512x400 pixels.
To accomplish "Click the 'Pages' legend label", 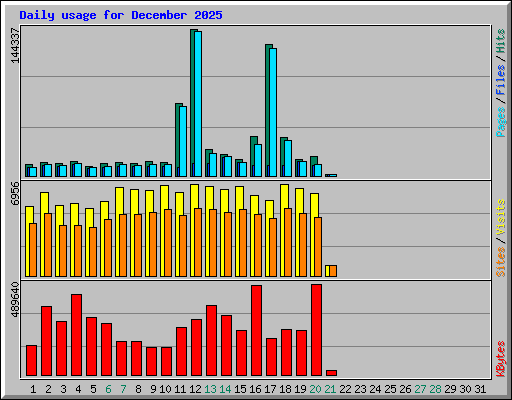I will (501, 122).
